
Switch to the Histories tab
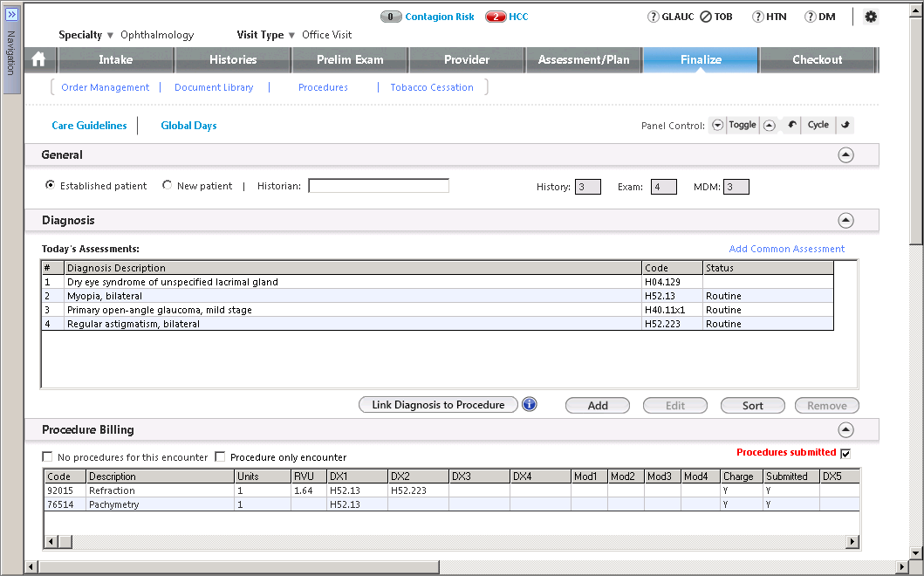coord(233,59)
